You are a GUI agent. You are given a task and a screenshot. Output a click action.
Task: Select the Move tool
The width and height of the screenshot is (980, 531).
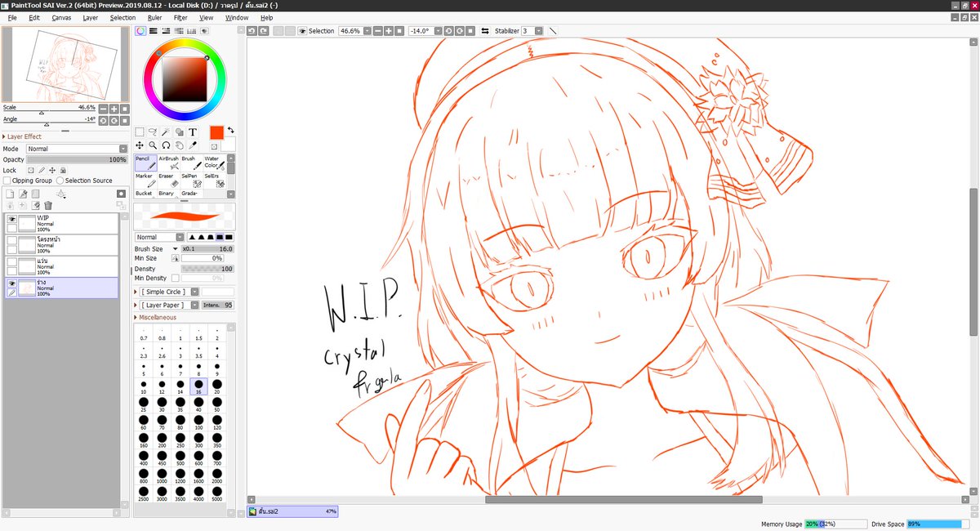[140, 145]
